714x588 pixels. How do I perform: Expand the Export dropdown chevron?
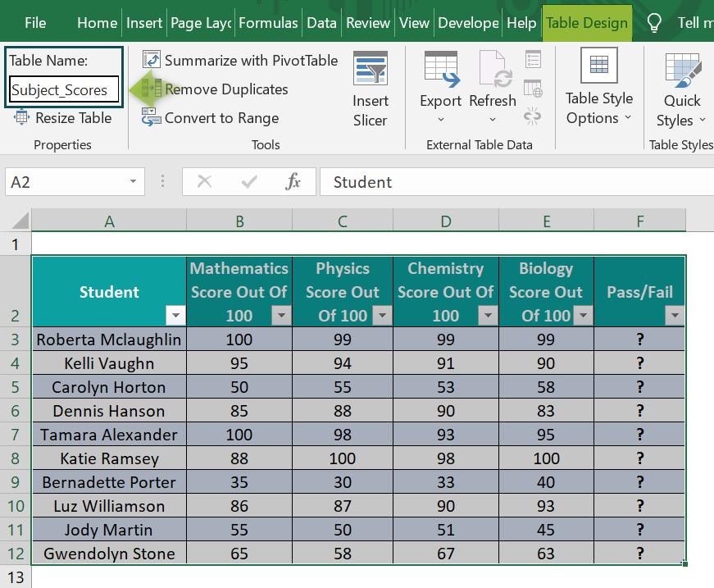441,120
